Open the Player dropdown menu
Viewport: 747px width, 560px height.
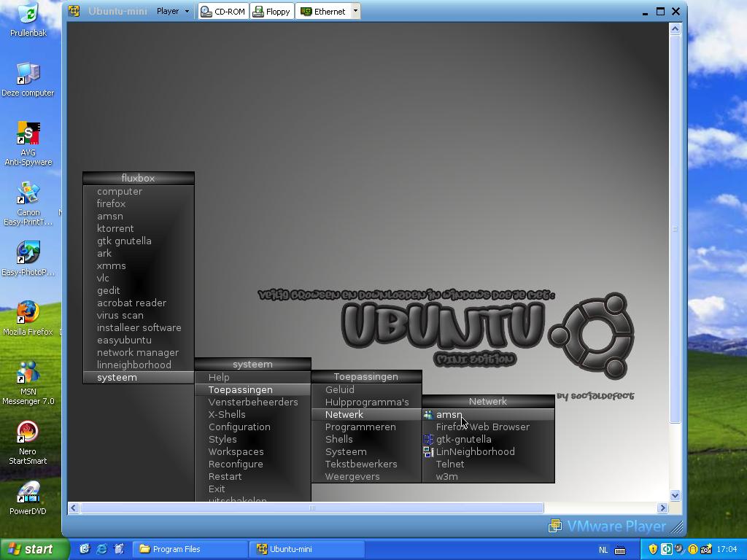172,11
